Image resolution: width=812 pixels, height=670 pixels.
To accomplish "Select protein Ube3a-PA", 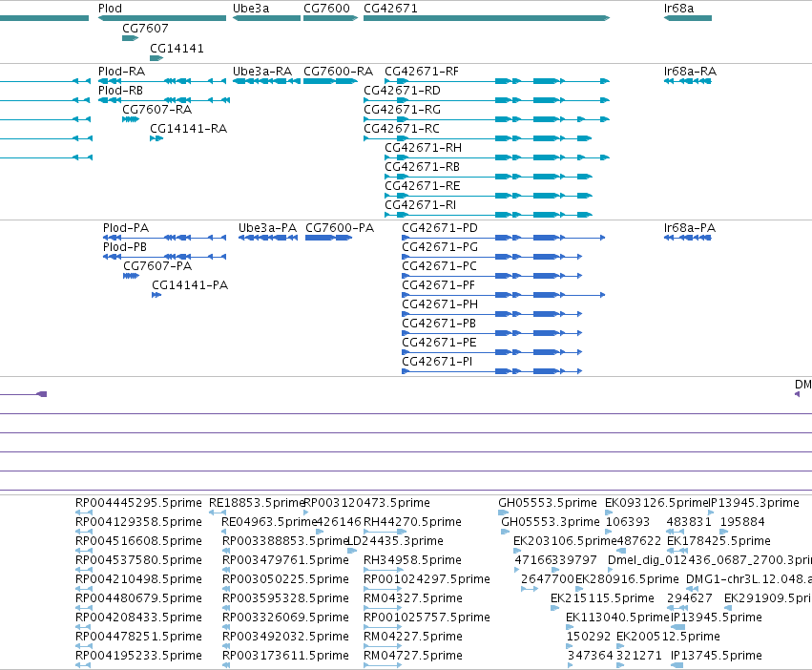I will click(267, 227).
